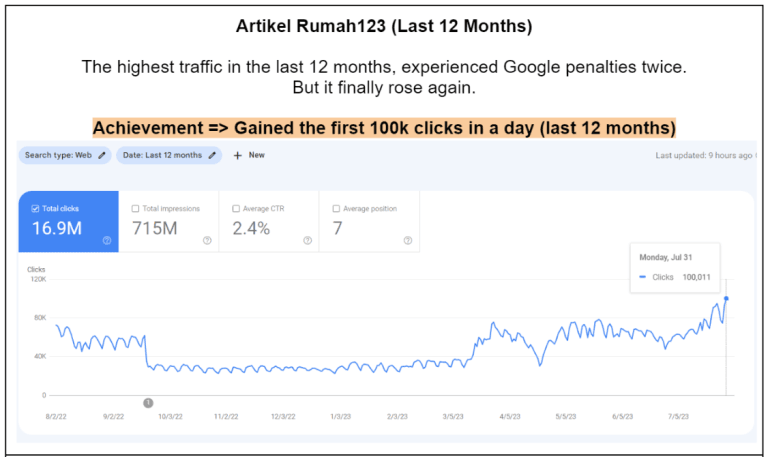Select the 2.4% Average CTR card
The width and height of the screenshot is (768, 457).
pyautogui.click(x=269, y=221)
